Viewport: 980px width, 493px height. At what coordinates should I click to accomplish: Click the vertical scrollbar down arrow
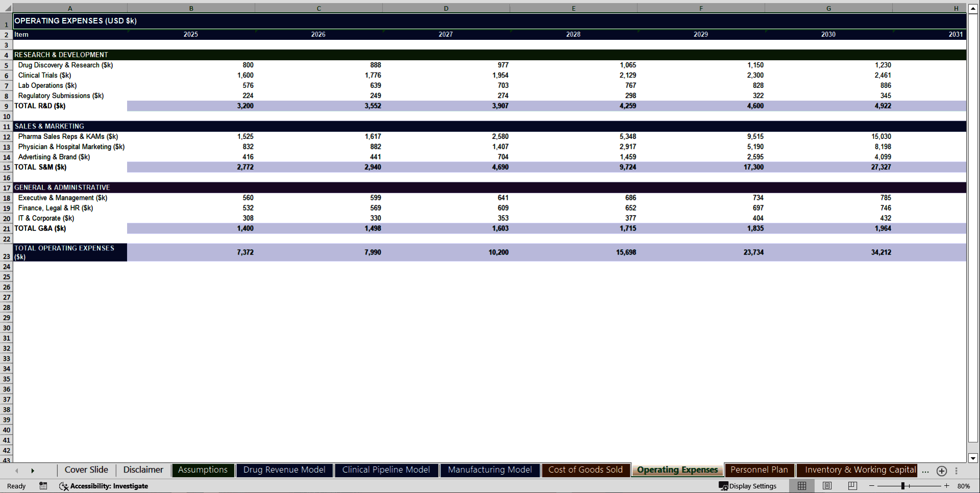pyautogui.click(x=974, y=459)
